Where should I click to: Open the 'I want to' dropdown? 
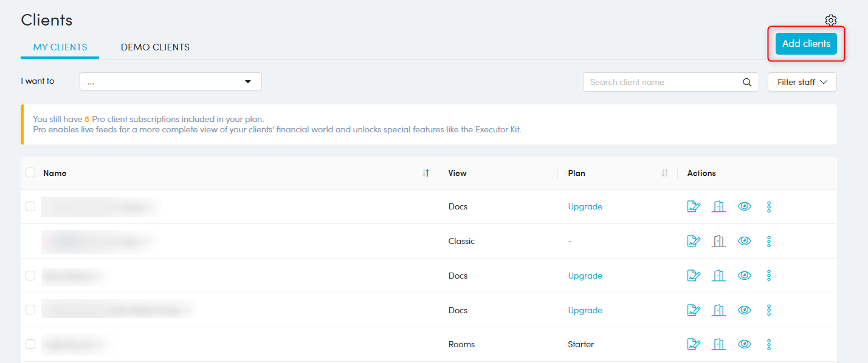(x=170, y=81)
